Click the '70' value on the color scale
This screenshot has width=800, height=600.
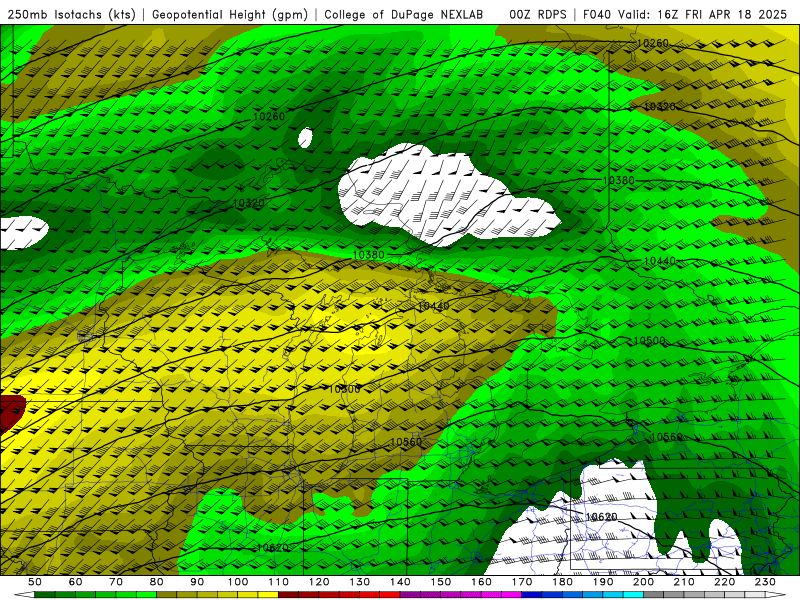[x=116, y=582]
